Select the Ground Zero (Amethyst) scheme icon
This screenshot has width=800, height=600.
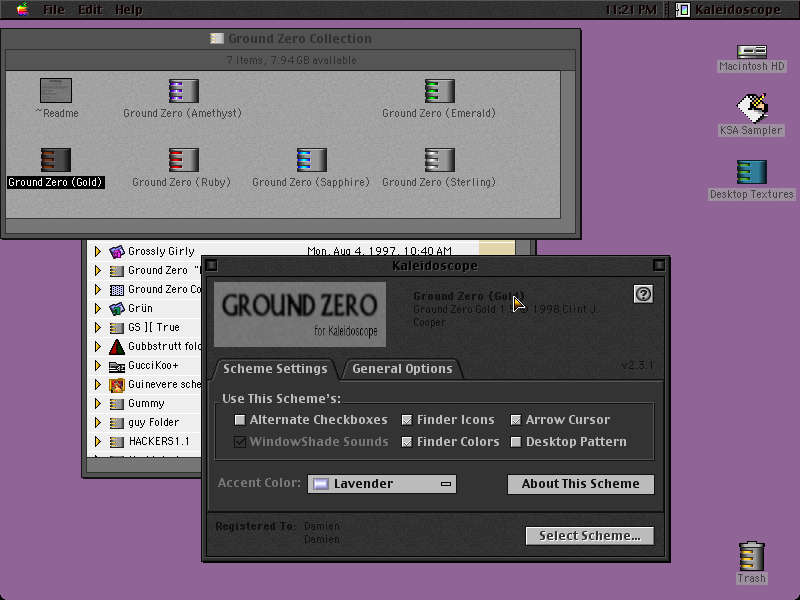184,91
